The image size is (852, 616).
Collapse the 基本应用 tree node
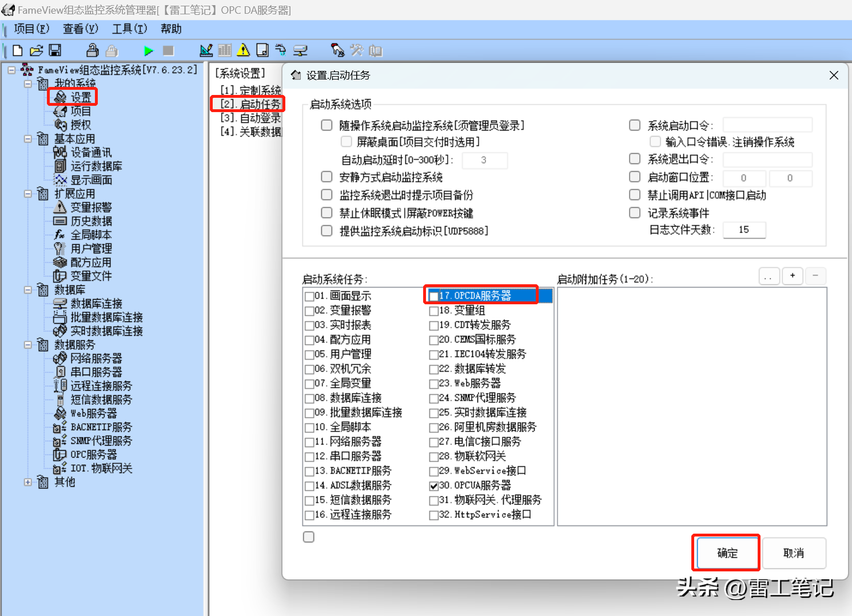[28, 139]
